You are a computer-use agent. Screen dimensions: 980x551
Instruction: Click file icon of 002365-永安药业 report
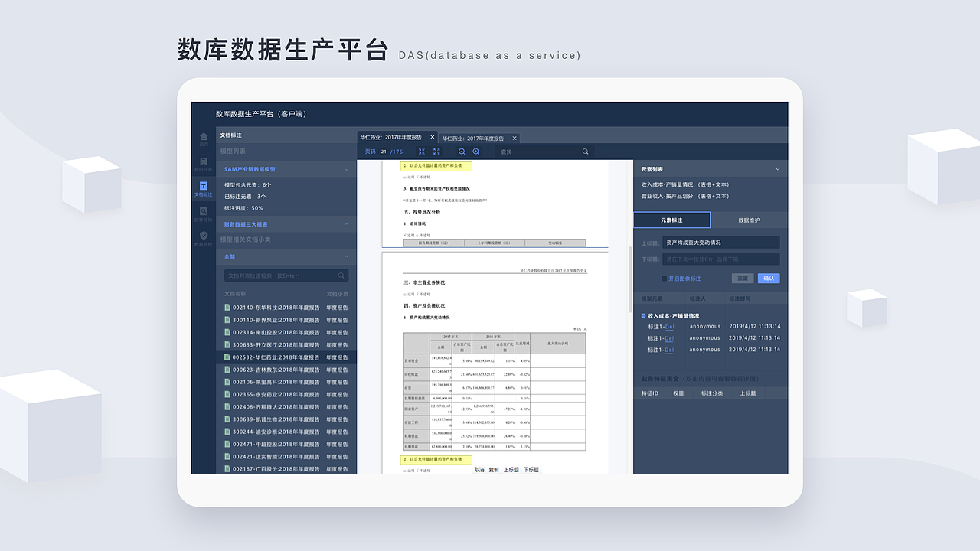pyautogui.click(x=227, y=395)
